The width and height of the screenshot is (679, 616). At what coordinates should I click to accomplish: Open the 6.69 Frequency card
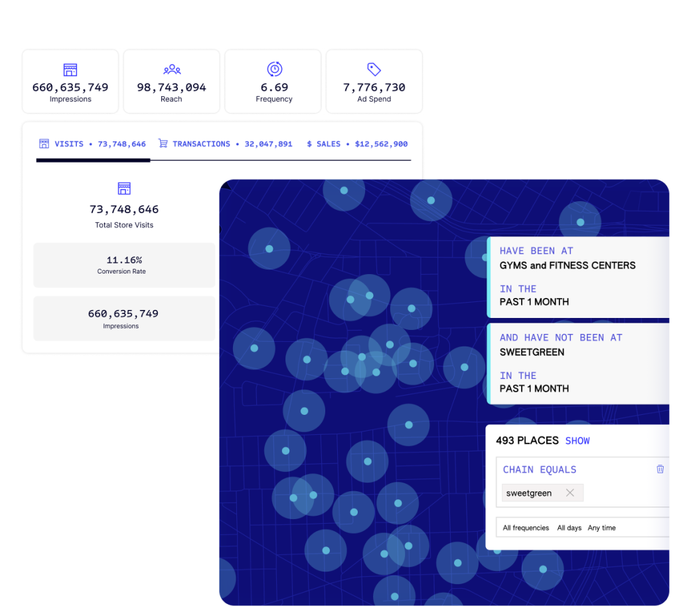(273, 82)
